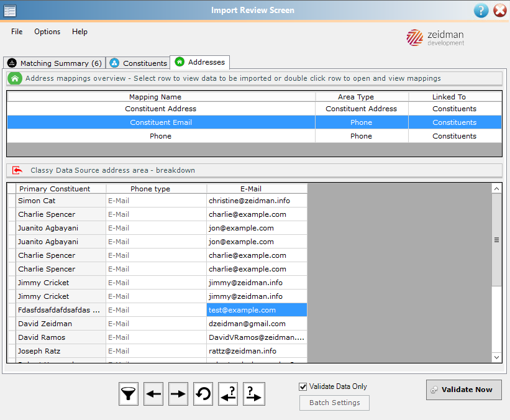
Task: Click the Primary Constituent column header
Action: pos(61,189)
